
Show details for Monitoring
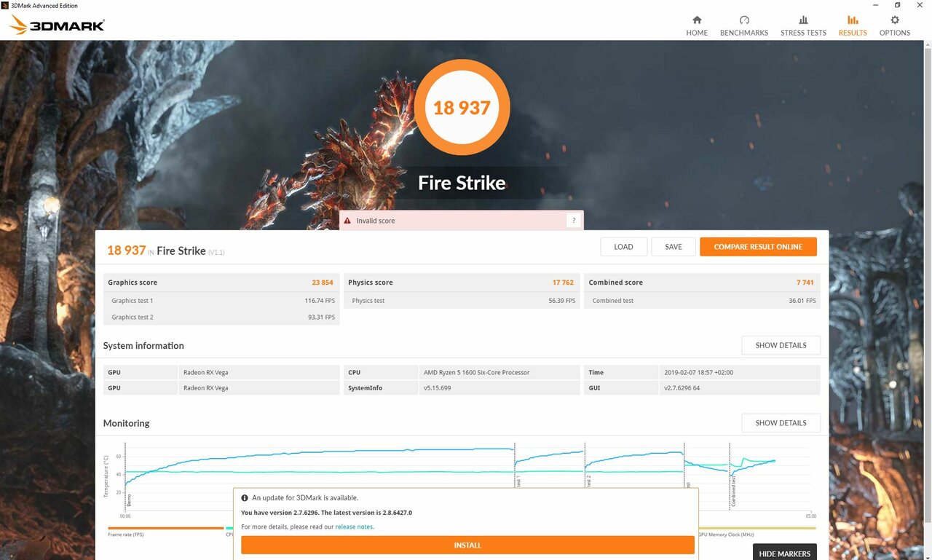tap(781, 423)
